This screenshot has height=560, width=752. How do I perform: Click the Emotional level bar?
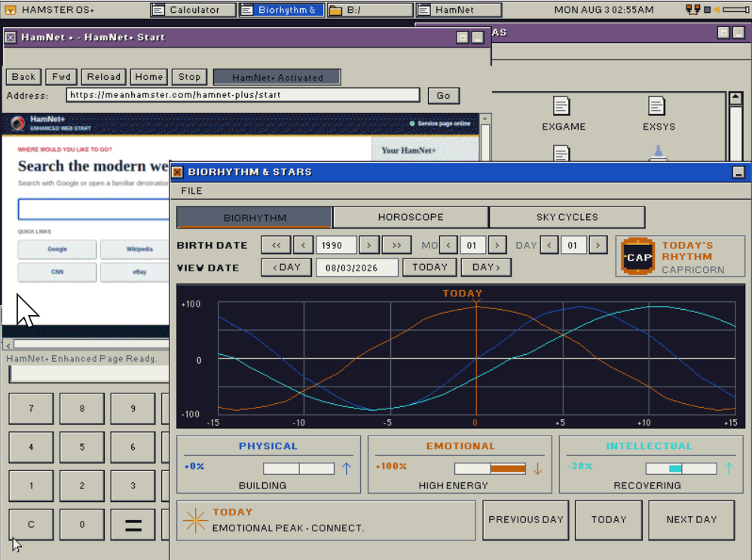(x=490, y=468)
